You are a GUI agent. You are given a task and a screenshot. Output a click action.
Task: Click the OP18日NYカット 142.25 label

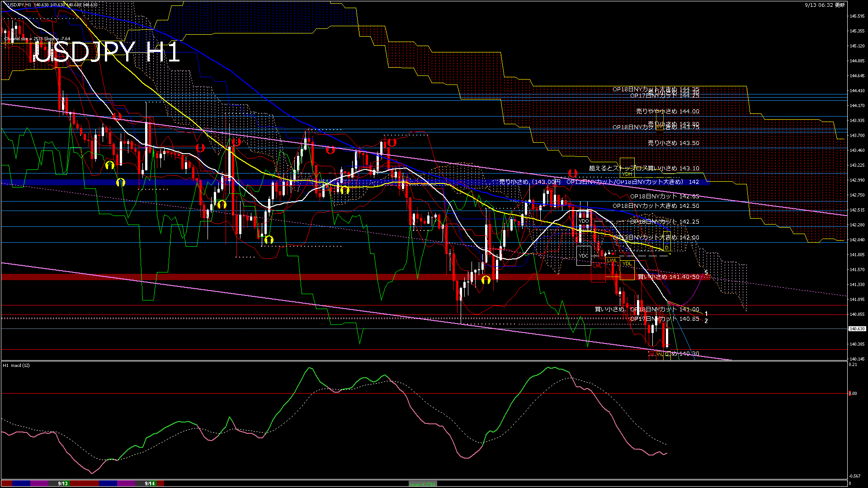tap(665, 222)
